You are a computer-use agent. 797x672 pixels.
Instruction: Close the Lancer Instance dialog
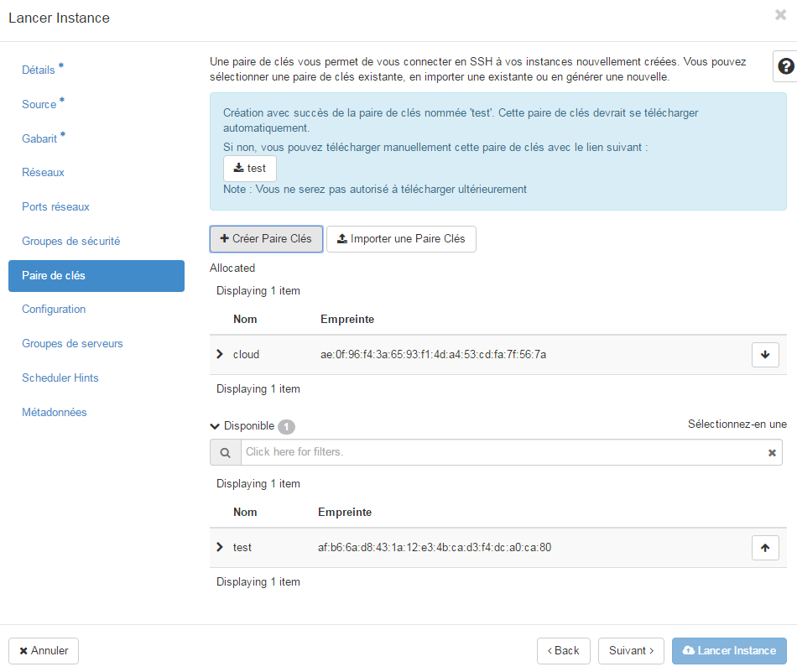pos(780,14)
